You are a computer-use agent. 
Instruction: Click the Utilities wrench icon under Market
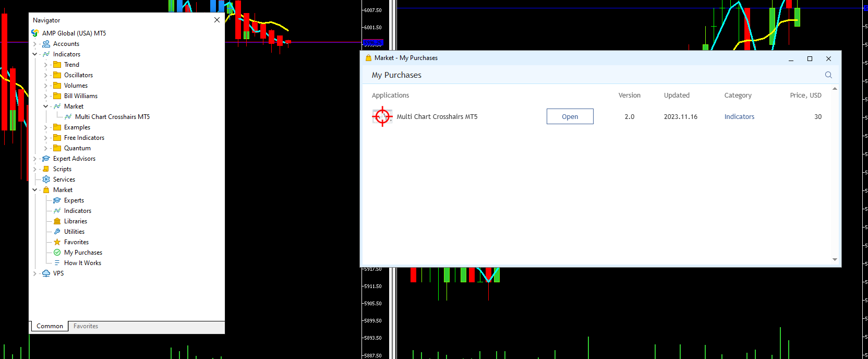click(x=57, y=232)
